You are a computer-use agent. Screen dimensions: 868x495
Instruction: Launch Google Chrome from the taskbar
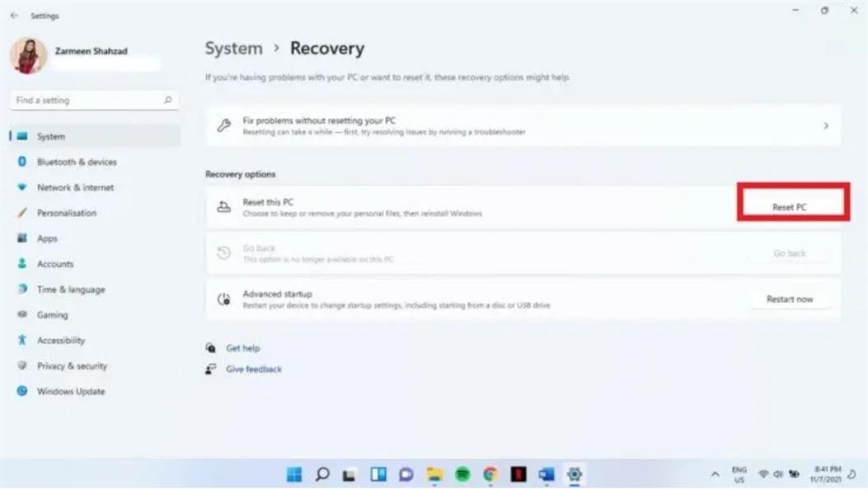click(490, 474)
